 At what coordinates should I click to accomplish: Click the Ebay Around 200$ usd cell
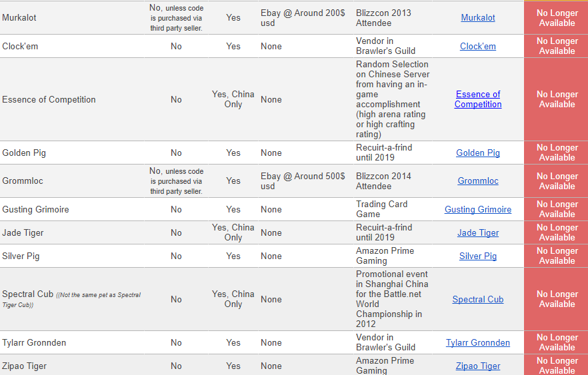[303, 18]
